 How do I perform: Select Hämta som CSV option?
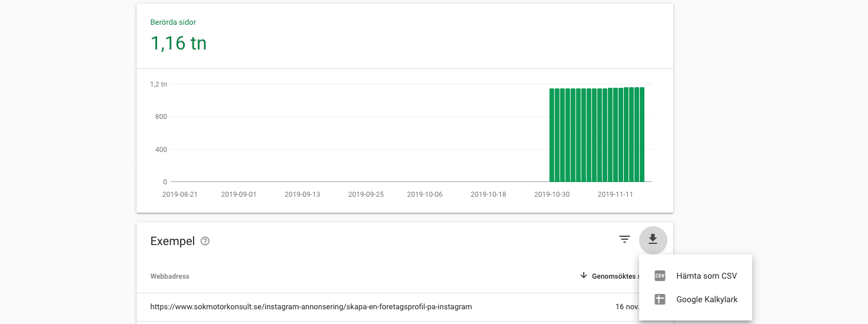click(x=706, y=276)
